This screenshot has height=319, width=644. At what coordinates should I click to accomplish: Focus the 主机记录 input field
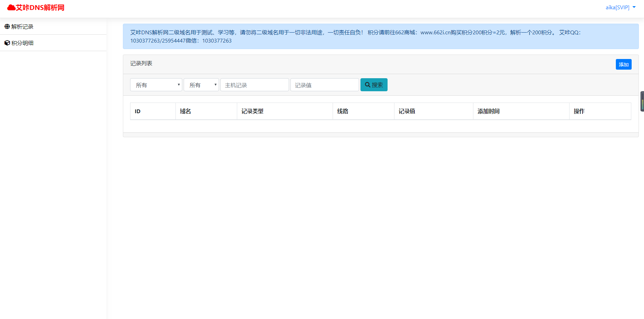pos(254,85)
